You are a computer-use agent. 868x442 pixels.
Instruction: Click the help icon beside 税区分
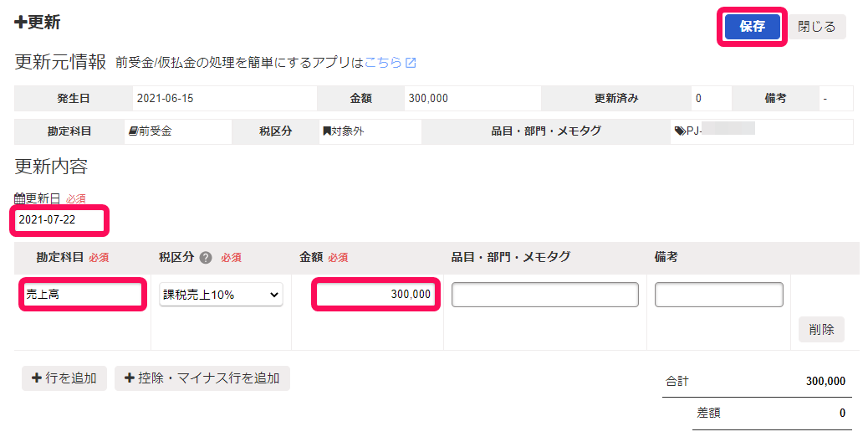pyautogui.click(x=206, y=258)
